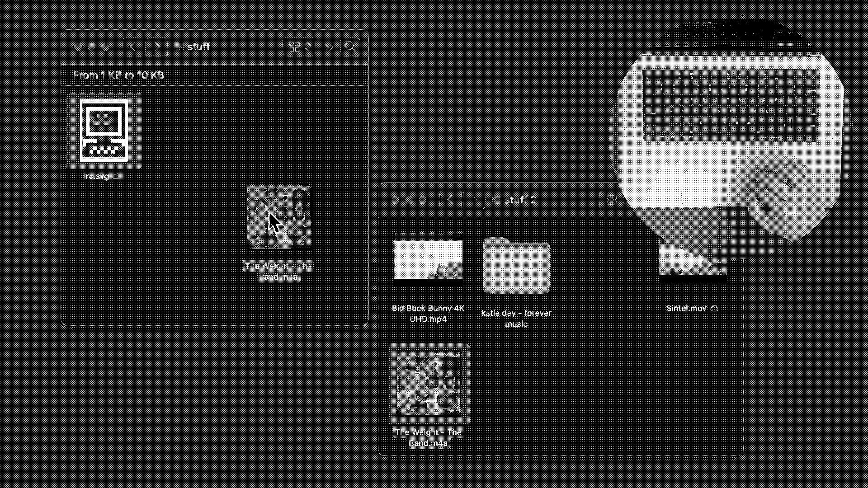Select the grid view icon in stuff 2
Viewport: 868px width, 488px height.
tap(613, 199)
